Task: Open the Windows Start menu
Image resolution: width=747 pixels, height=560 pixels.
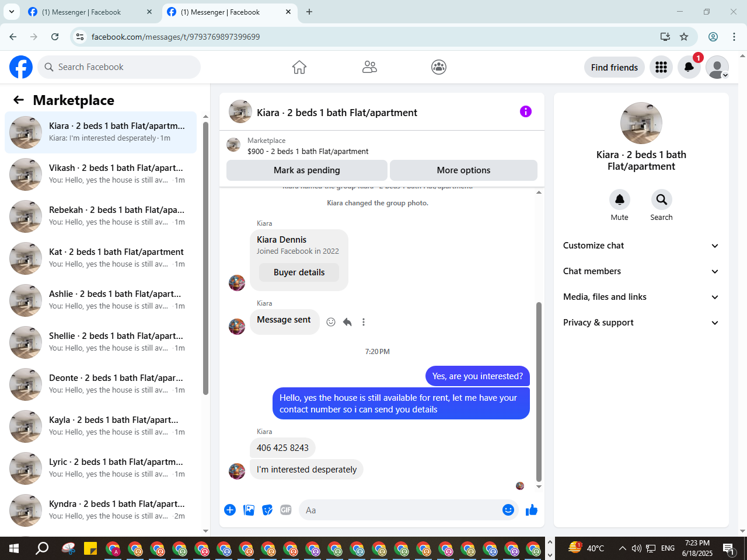Action: [14, 548]
